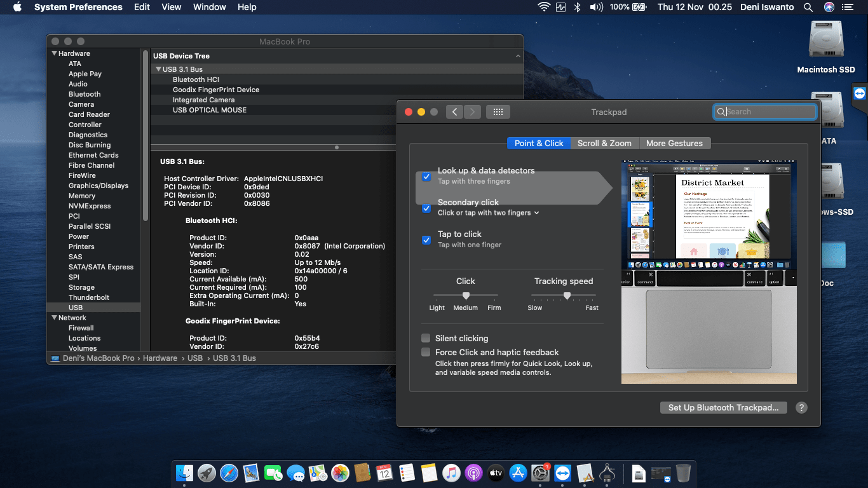Show all preferences grid button
Screen dimensions: 868x488
click(498, 112)
